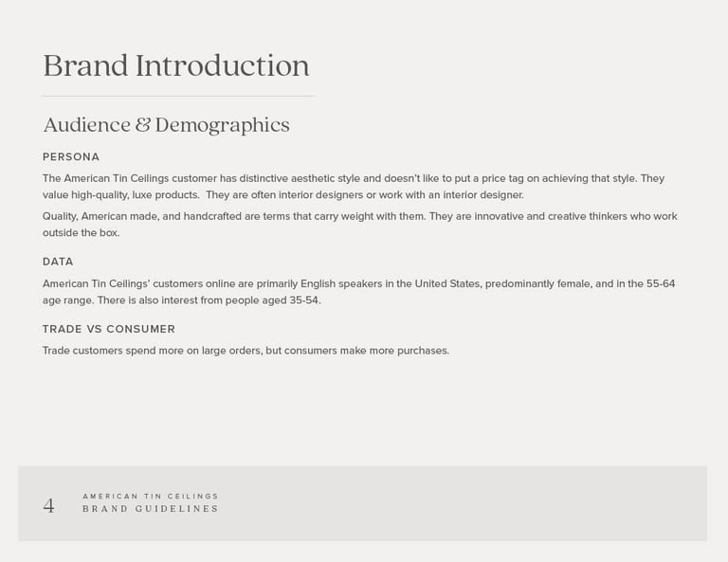Click the word 'Demographics' in the subheading

[x=223, y=125]
